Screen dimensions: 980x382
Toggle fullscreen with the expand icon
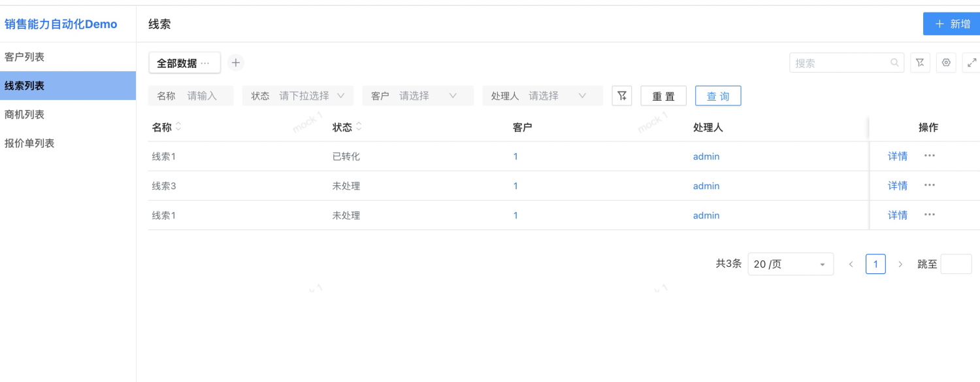pos(972,63)
